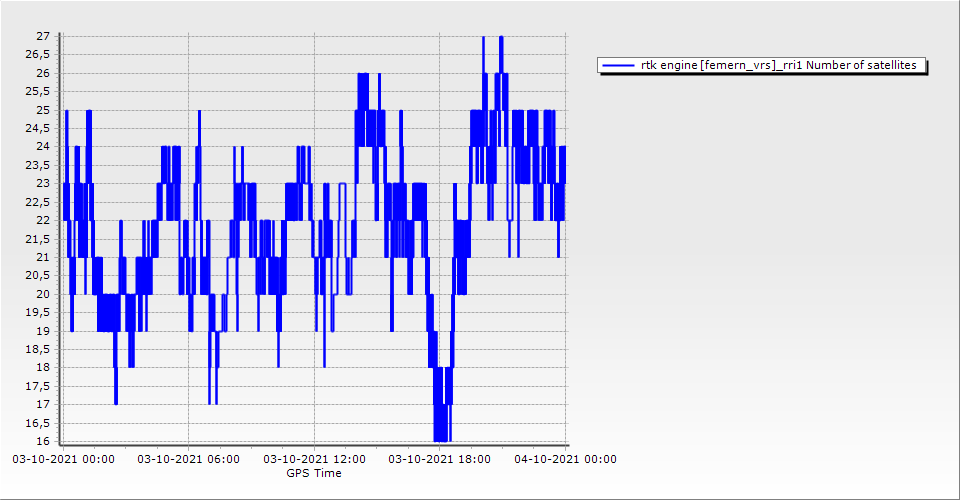Viewport: 960px width, 500px height.
Task: Click the '03-10-2021 12:00' time label
Action: coord(314,460)
